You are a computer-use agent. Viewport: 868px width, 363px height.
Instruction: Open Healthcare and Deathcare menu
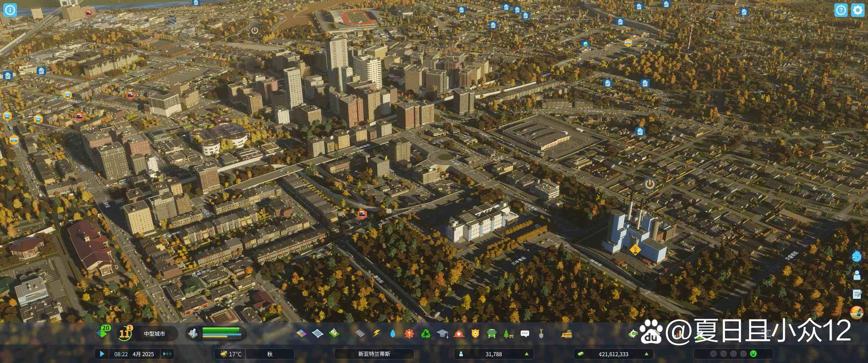pos(409,334)
